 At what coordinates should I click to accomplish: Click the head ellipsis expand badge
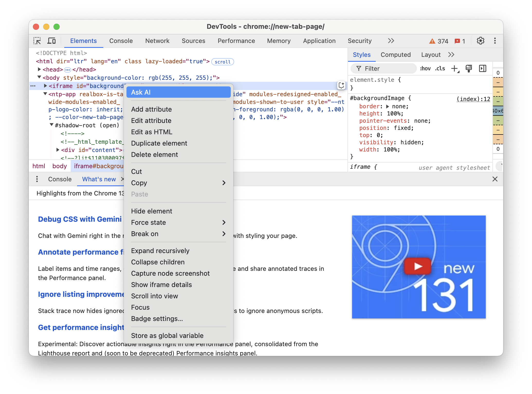pos(68,70)
